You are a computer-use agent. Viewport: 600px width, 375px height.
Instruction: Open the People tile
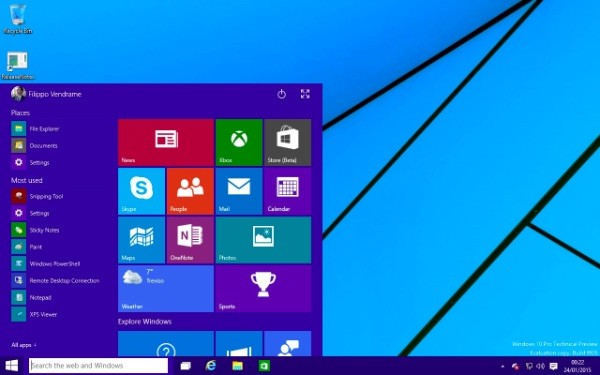click(x=190, y=191)
